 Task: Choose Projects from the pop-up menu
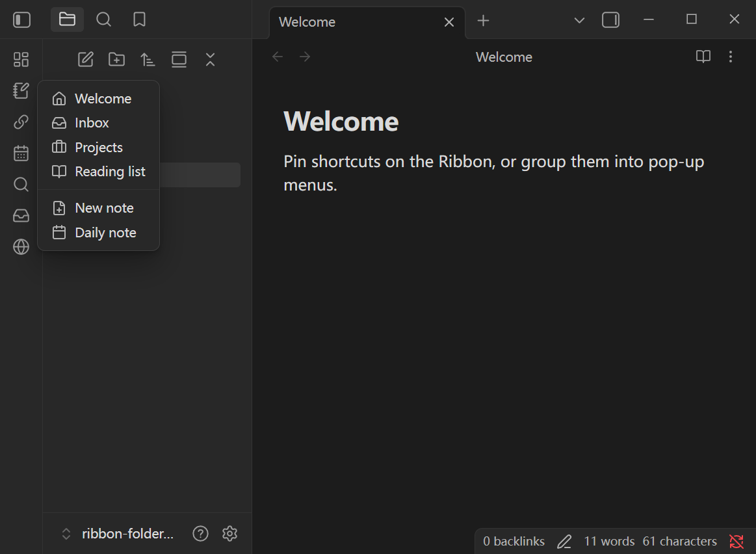point(98,147)
